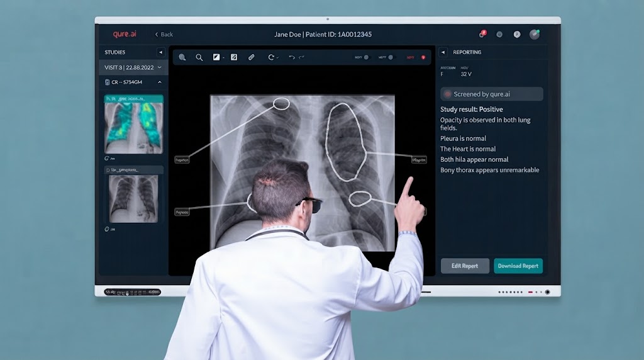
Task: Click the right side annotation label tag
Action: (x=419, y=160)
